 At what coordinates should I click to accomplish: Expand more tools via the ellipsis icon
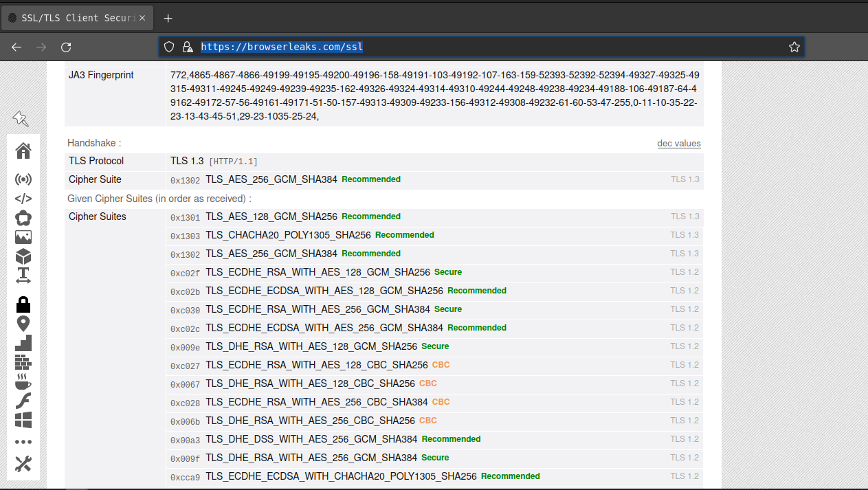[x=23, y=441]
